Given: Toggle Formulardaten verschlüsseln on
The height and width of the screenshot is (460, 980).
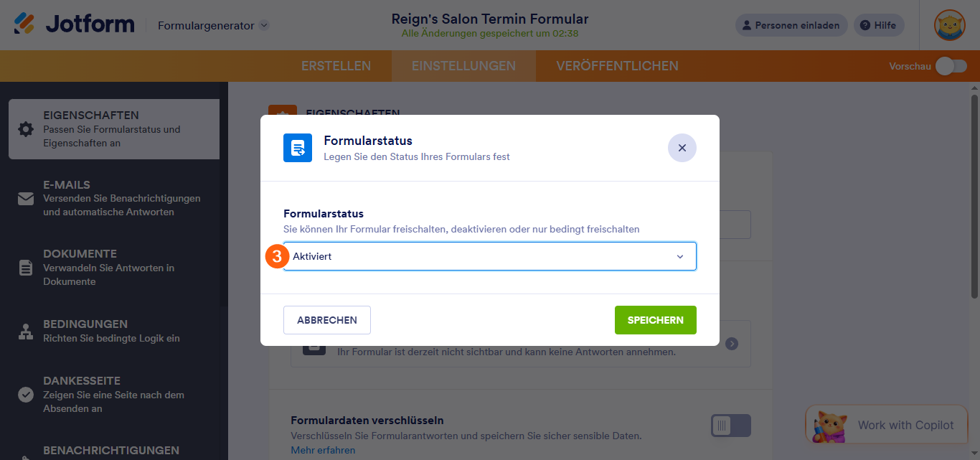Looking at the screenshot, I should coord(731,425).
